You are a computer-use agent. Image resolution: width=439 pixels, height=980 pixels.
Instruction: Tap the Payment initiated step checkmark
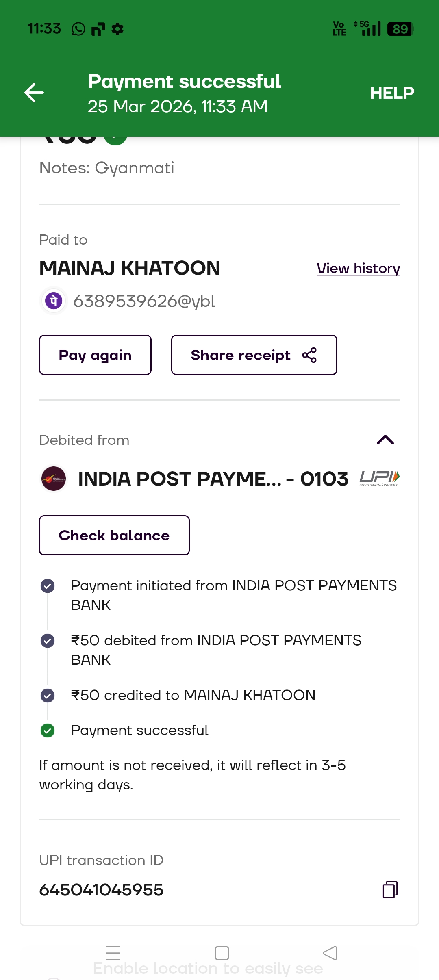[48, 586]
